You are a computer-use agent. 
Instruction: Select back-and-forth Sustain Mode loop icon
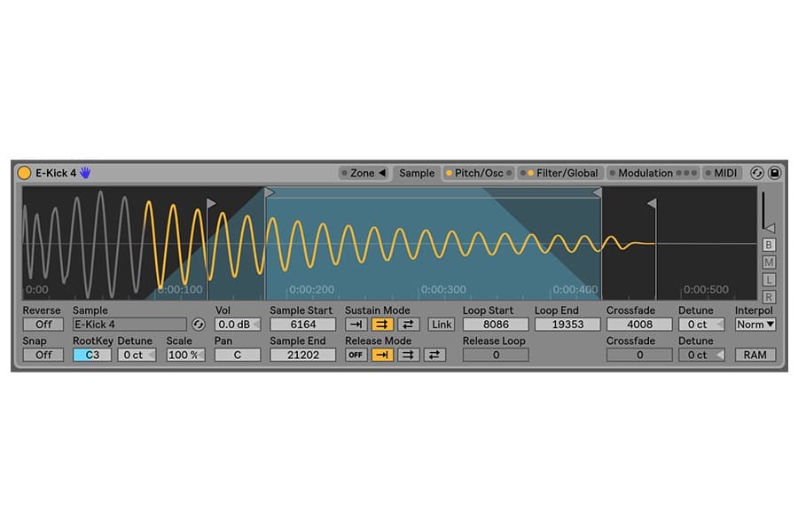click(x=410, y=324)
